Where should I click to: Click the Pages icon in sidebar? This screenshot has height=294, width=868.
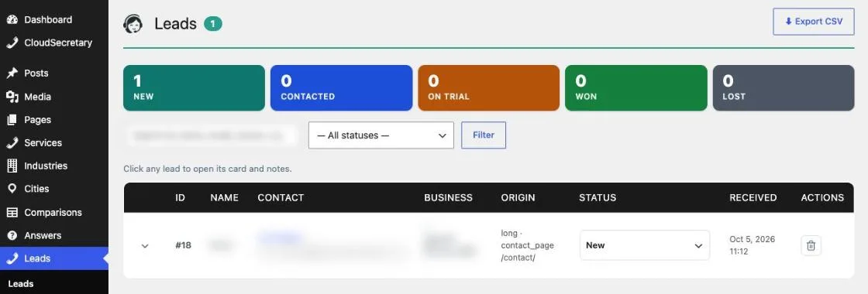coord(12,120)
